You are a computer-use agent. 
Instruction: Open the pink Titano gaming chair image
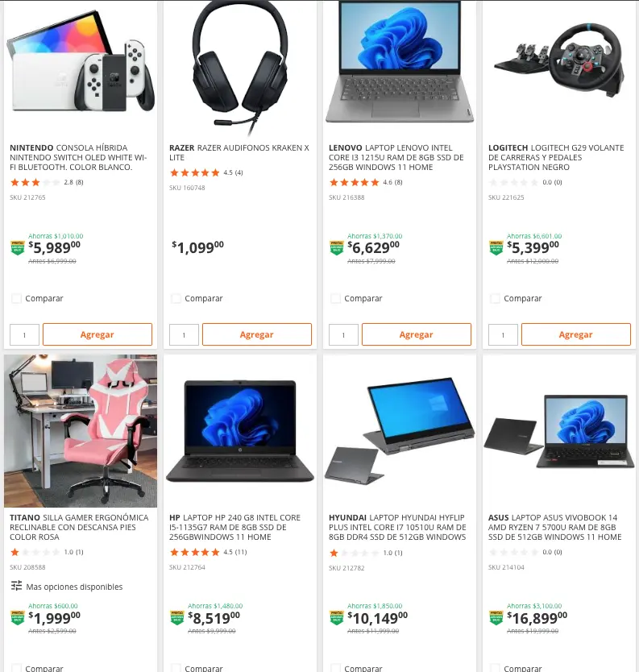[x=81, y=431]
